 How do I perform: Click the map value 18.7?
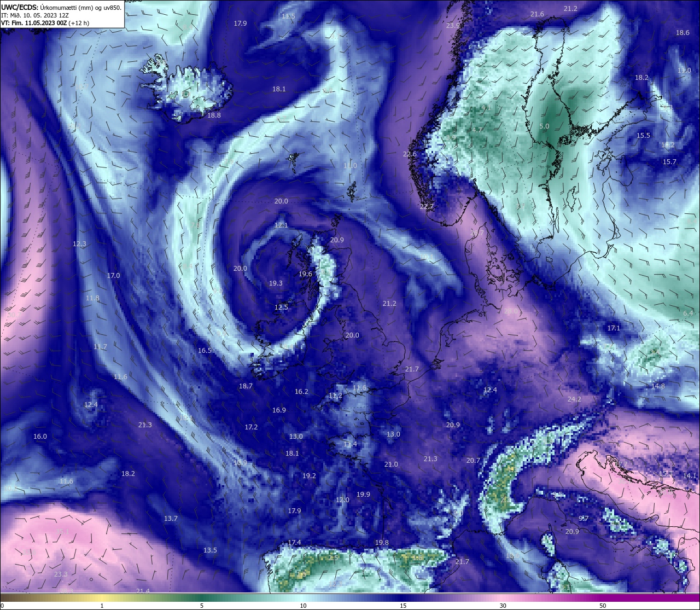[x=246, y=386]
